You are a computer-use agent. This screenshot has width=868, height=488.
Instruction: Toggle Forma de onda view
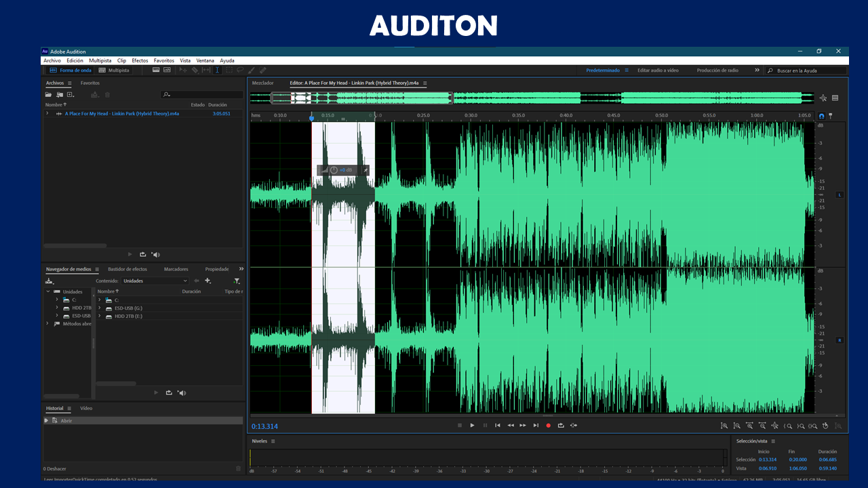coord(71,70)
